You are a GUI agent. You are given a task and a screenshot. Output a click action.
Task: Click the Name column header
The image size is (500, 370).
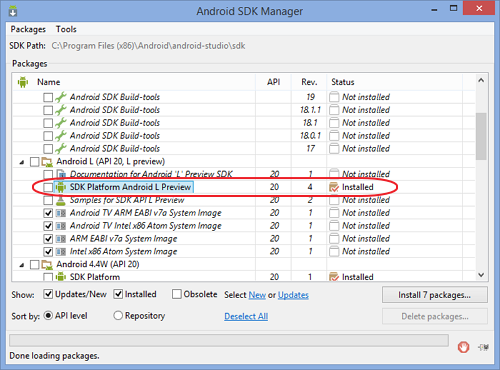(134, 82)
